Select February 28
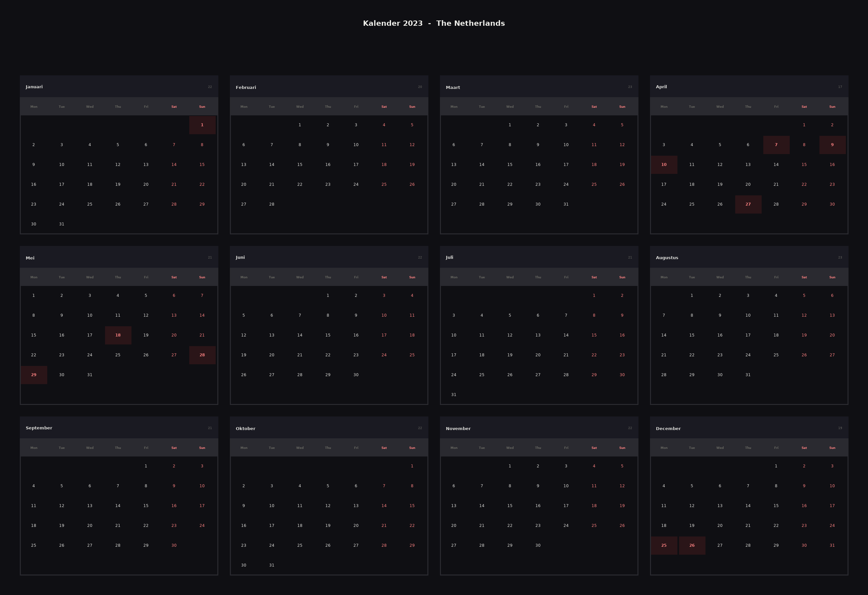This screenshot has width=868, height=595. coord(271,204)
